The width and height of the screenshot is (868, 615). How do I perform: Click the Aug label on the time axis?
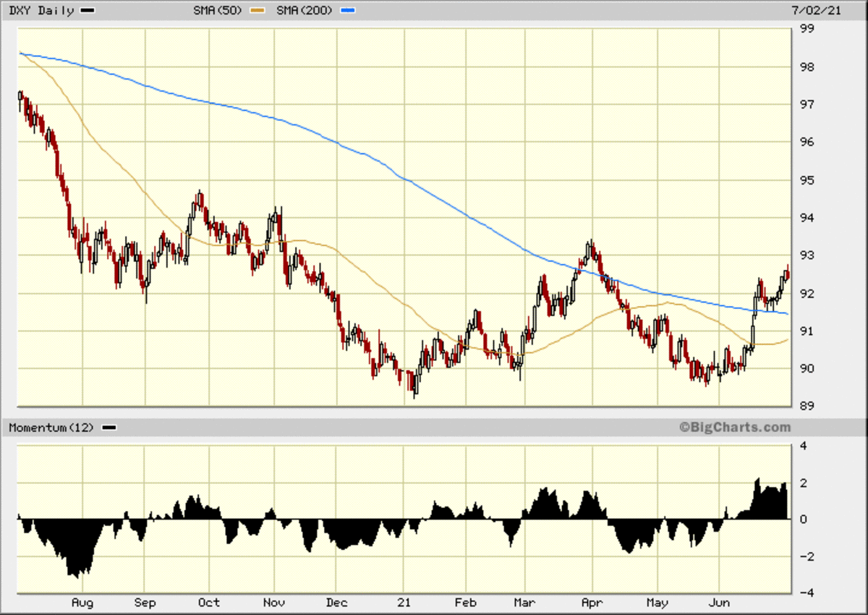click(83, 603)
